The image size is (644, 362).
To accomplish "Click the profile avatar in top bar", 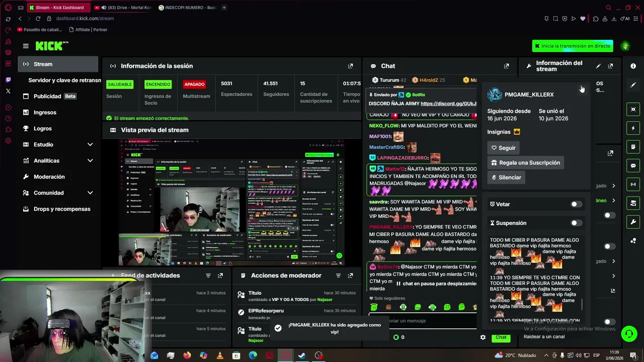I will point(625,46).
